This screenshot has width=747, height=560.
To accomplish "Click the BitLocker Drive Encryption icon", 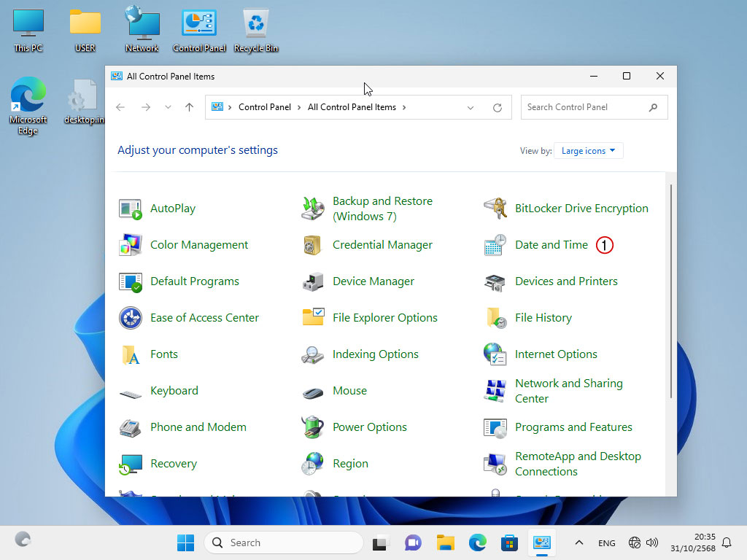I will coord(495,209).
